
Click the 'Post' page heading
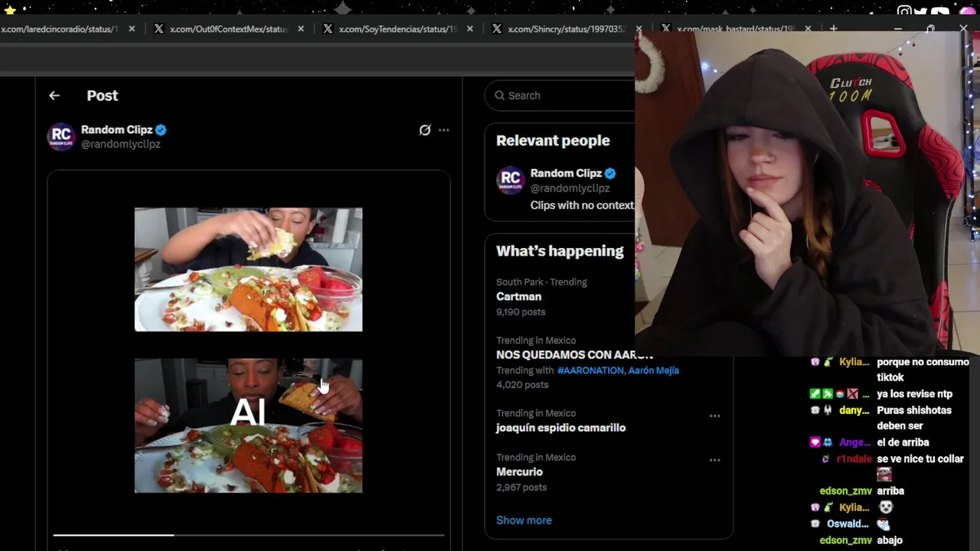click(102, 96)
